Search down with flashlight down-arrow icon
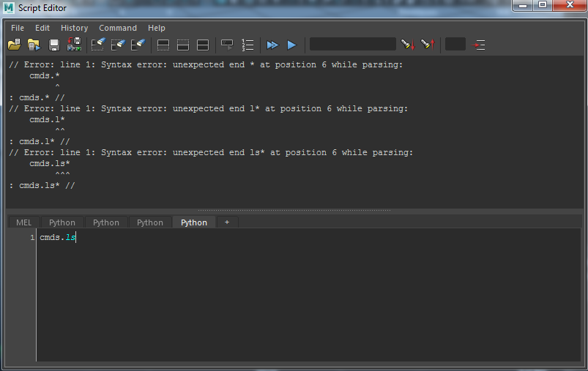Image resolution: width=588 pixels, height=371 pixels. pos(408,45)
